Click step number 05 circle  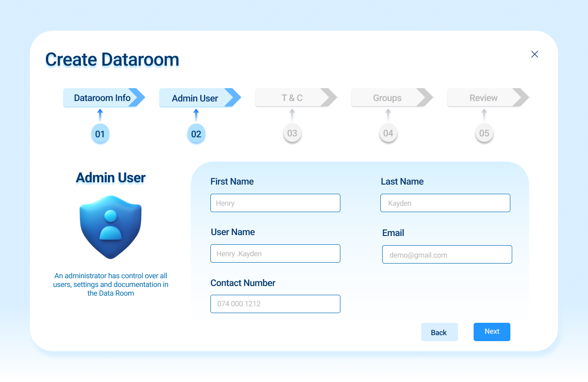coord(484,134)
